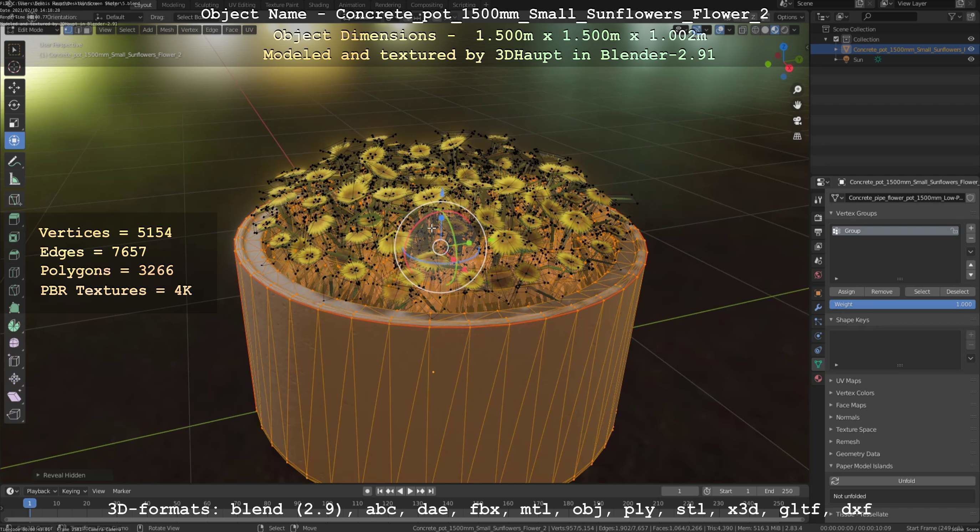Select the Poly Build tool
The width and height of the screenshot is (980, 532).
[x=15, y=308]
